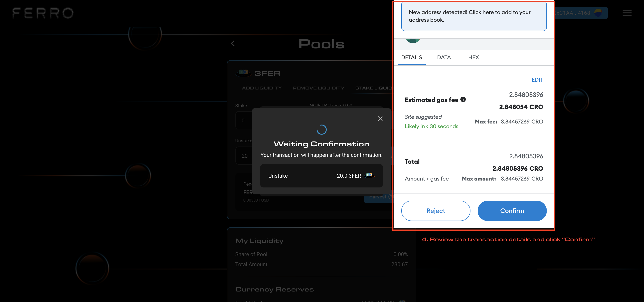Click the 'My Liquidity' heading
644x302 pixels.
(x=259, y=241)
